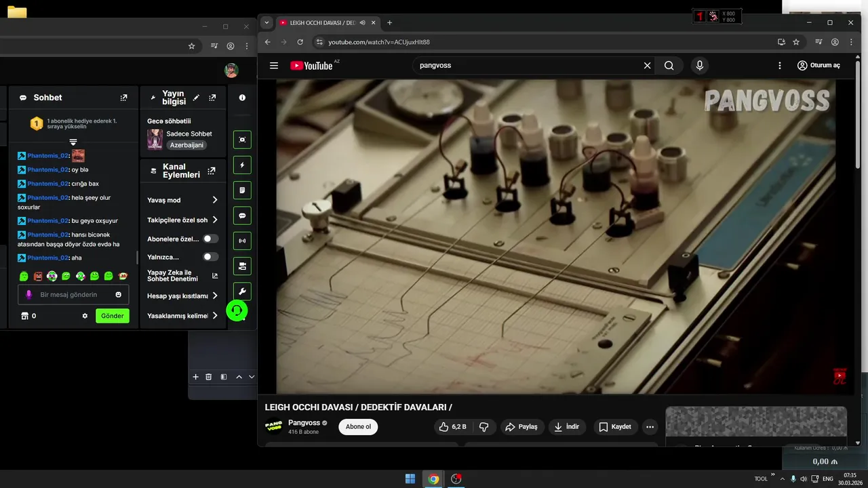Click the down chevron in bottom panel
The image size is (868, 488).
click(x=252, y=377)
